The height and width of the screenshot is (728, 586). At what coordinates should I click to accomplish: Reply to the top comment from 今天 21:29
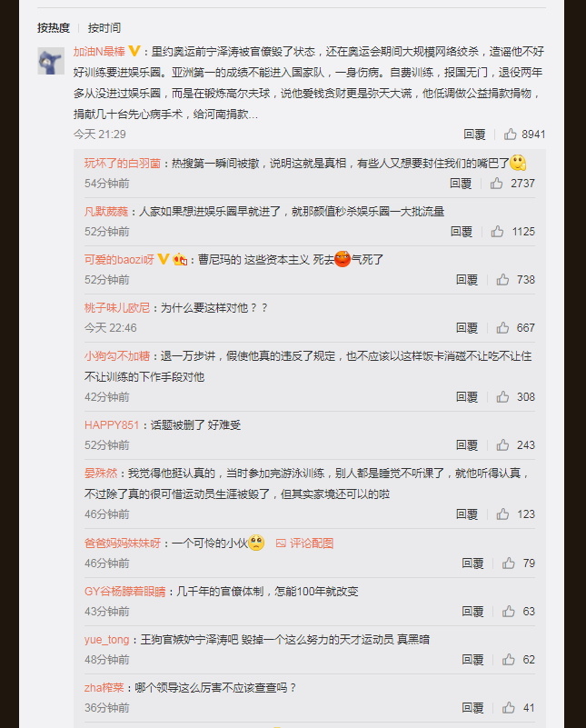click(474, 135)
